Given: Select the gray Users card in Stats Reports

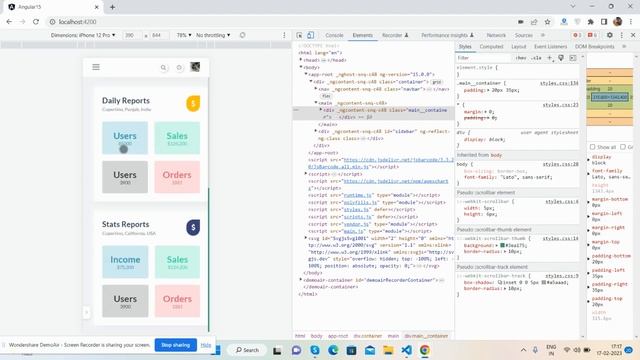Looking at the screenshot, I should [125, 301].
